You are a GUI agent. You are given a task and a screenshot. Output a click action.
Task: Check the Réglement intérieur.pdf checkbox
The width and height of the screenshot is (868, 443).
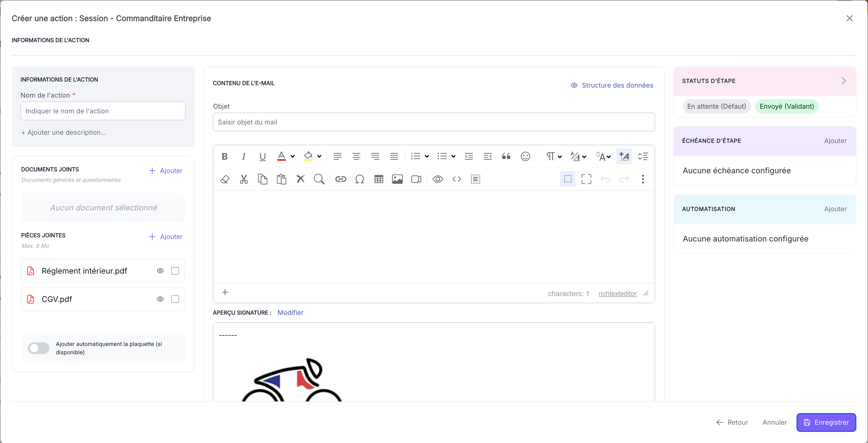(x=175, y=271)
